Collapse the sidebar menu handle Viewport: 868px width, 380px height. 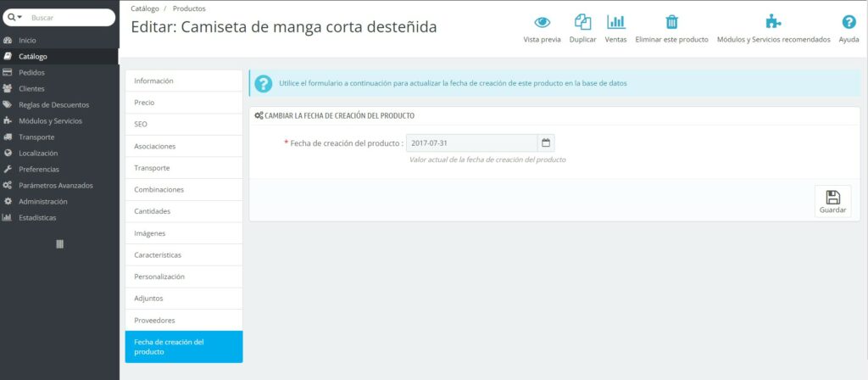point(59,244)
